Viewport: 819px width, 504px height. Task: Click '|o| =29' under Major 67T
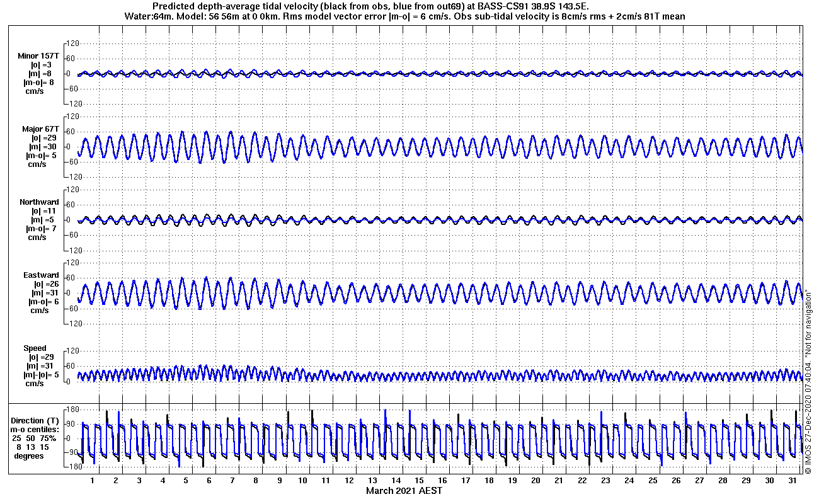click(43, 138)
